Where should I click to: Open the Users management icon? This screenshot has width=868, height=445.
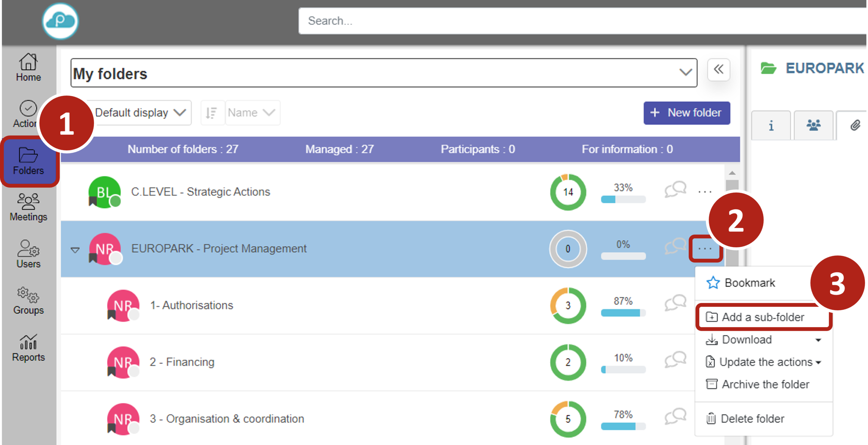point(28,254)
